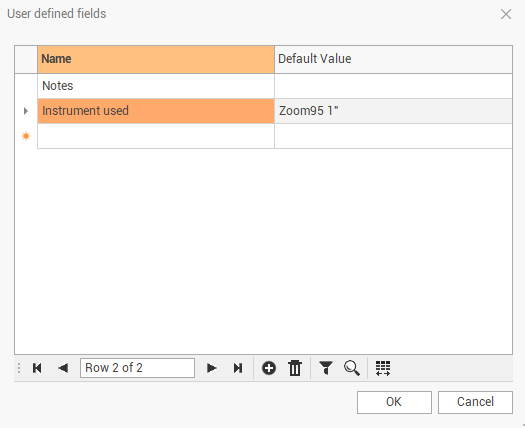Click best-fit columns grid icon
525x428 pixels.
(x=383, y=368)
